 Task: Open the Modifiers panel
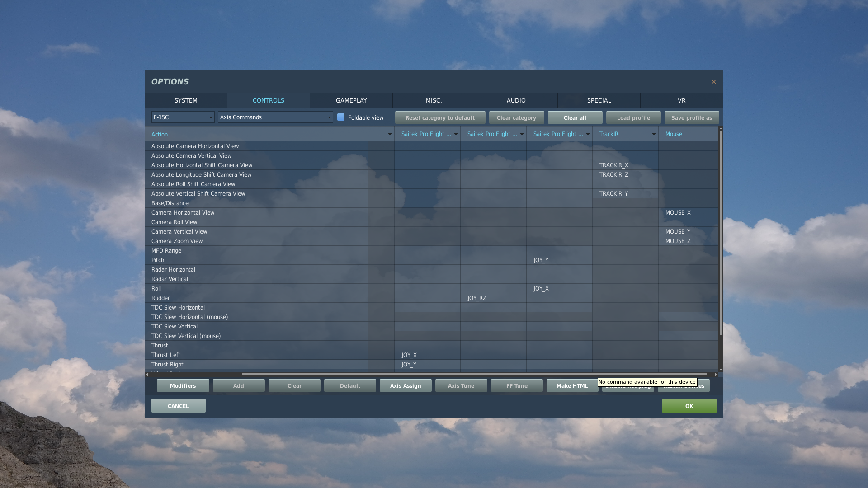183,385
